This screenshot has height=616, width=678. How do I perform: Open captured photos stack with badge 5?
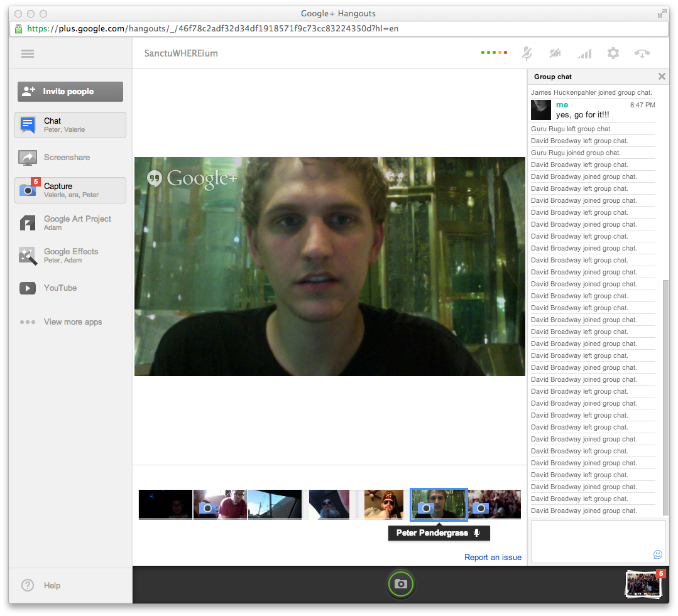644,583
